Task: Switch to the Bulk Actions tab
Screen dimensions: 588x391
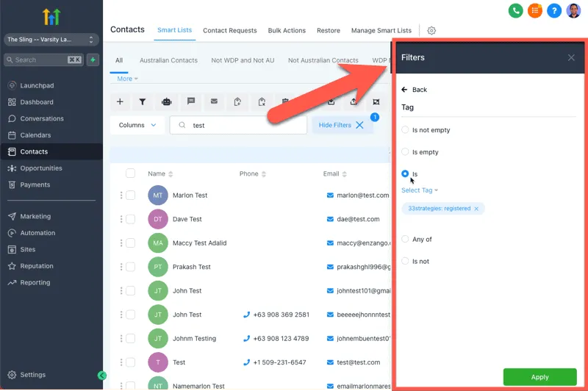Action: tap(287, 30)
